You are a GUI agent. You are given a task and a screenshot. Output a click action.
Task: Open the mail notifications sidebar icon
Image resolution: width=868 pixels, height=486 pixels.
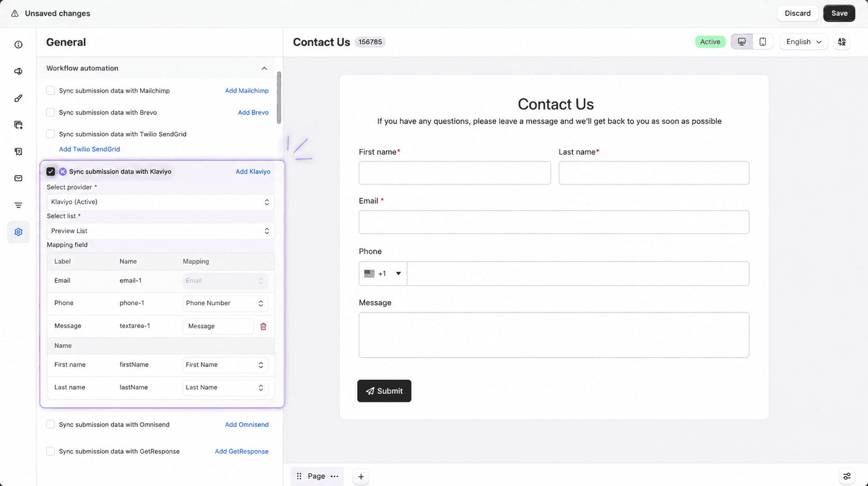pos(19,178)
